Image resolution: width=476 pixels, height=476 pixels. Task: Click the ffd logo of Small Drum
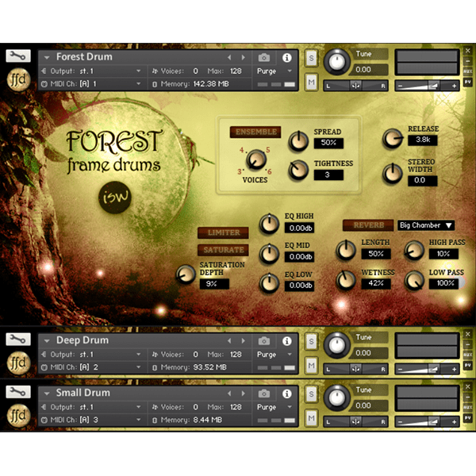click(18, 416)
